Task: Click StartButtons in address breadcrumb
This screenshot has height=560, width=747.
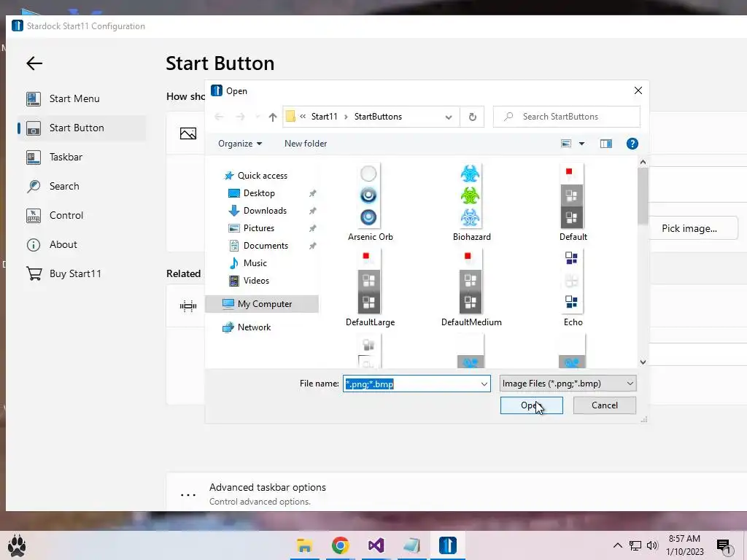Action: 378,117
